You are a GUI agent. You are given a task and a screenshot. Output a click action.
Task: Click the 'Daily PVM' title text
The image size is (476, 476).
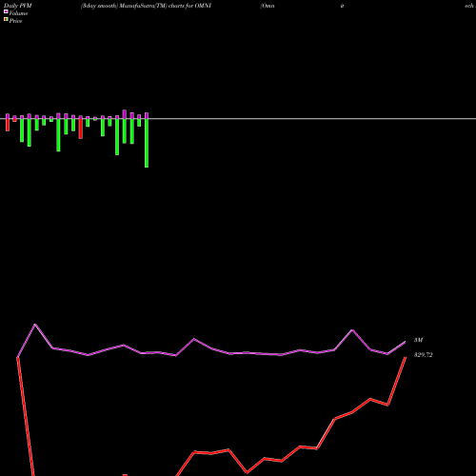[x=18, y=6]
